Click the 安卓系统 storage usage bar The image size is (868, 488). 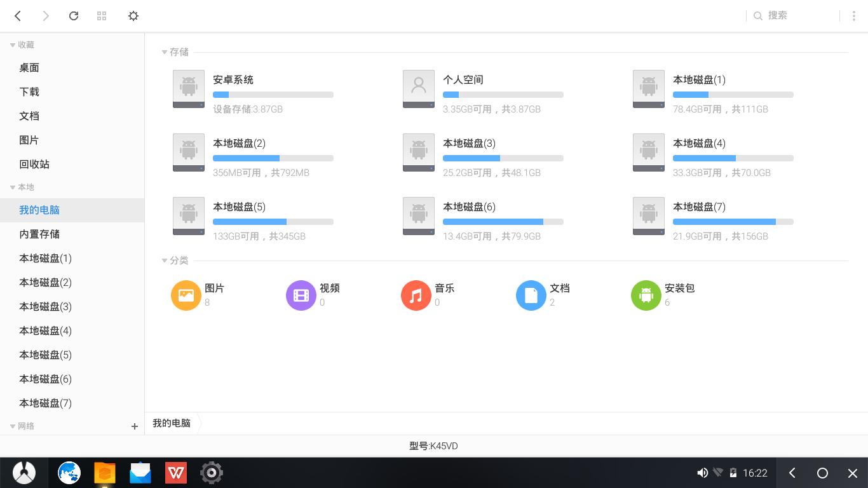coord(273,95)
